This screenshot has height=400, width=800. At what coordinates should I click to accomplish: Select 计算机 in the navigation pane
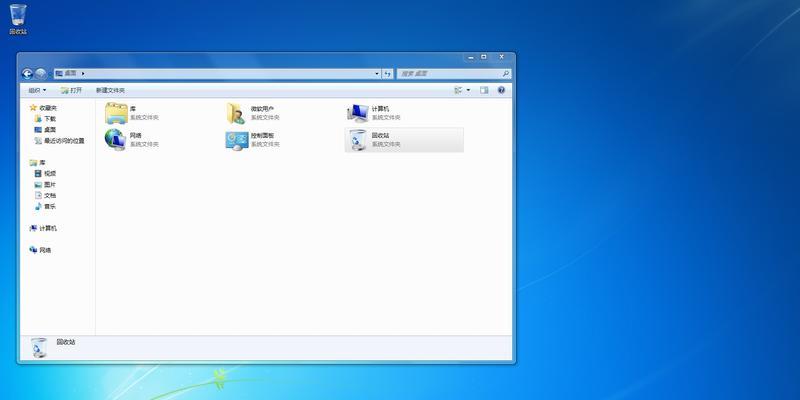[x=43, y=228]
